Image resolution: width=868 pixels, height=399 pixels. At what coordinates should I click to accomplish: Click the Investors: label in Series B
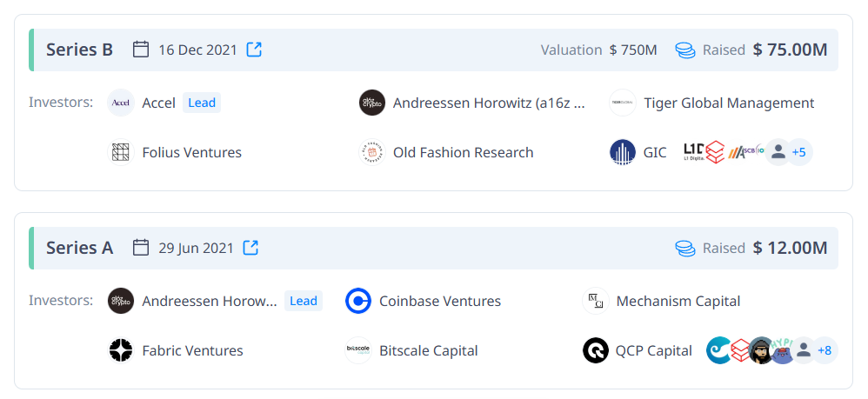point(61,103)
